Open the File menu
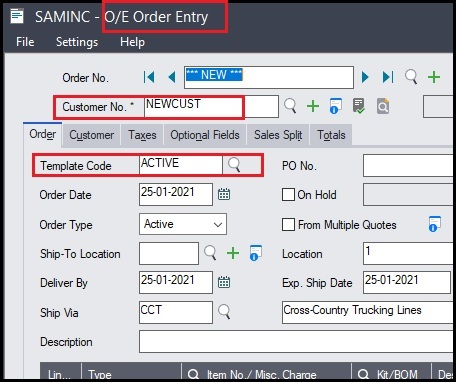This screenshot has height=383, width=457. (x=25, y=42)
